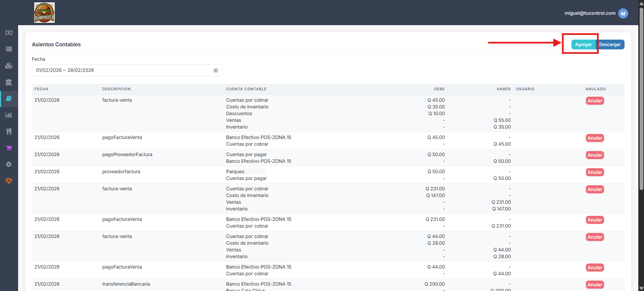
Task: Open the inventory boxes sidebar icon
Action: 9,65
